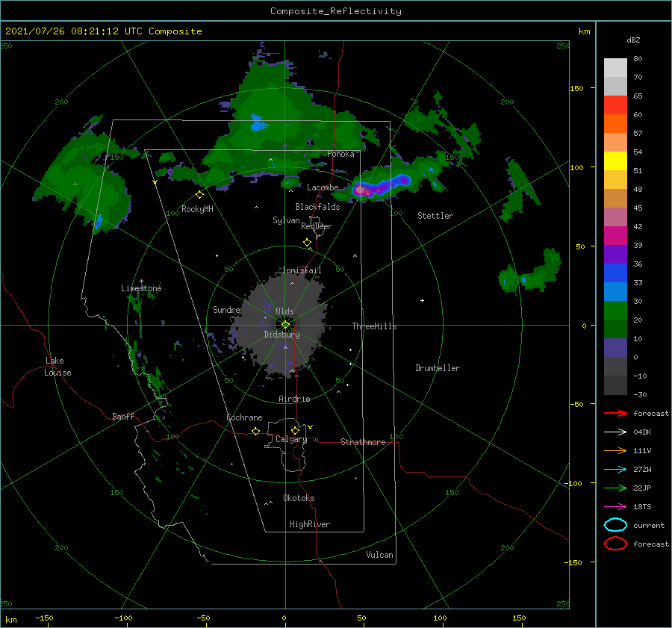This screenshot has width=672, height=628.
Task: Click the Airdrie label
Action: 294,399
